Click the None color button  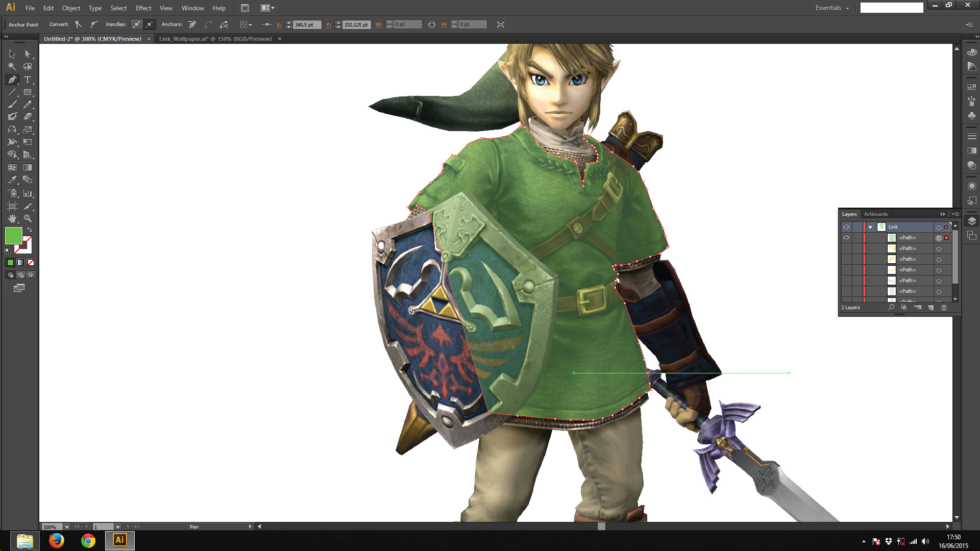coord(31,262)
